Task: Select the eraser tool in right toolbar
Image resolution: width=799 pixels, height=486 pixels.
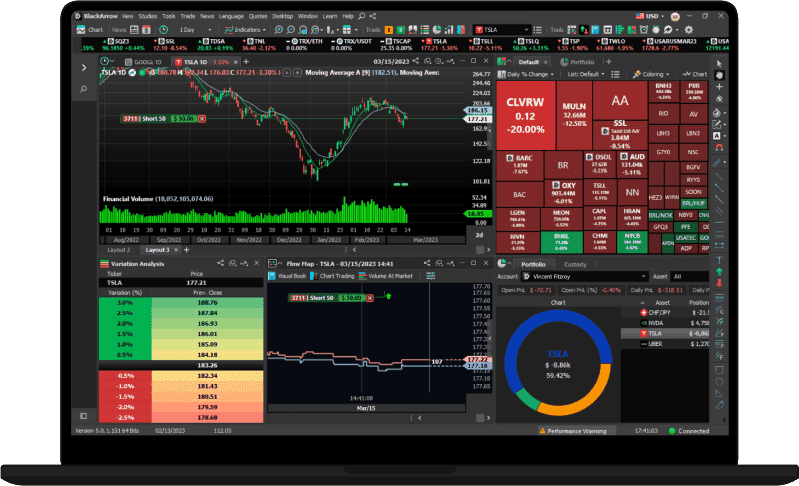Action: 719,99
